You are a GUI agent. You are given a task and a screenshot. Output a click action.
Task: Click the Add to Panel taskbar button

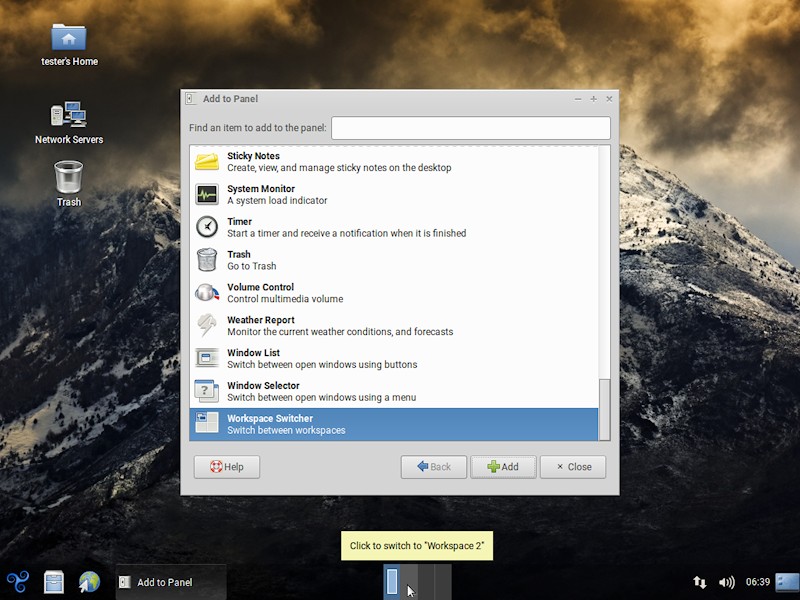click(x=170, y=582)
